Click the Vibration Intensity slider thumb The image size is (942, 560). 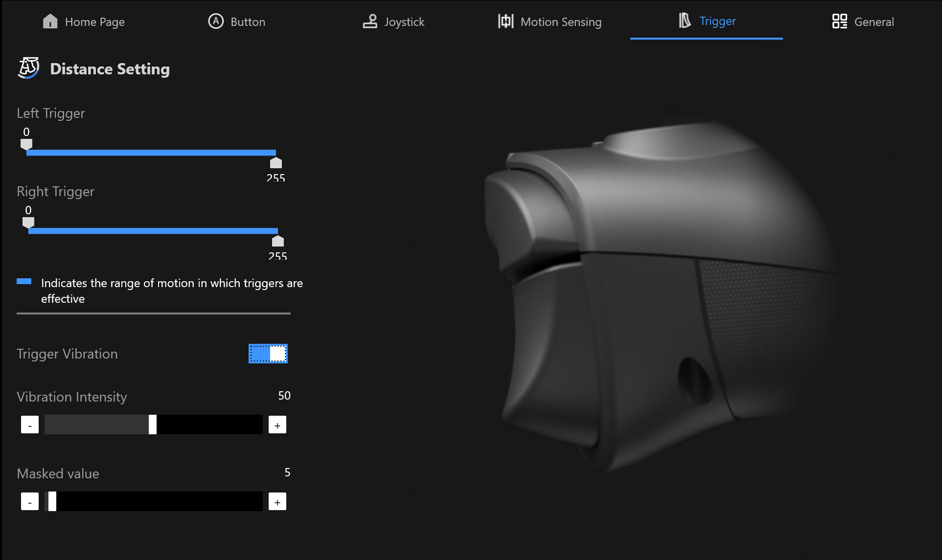(153, 425)
